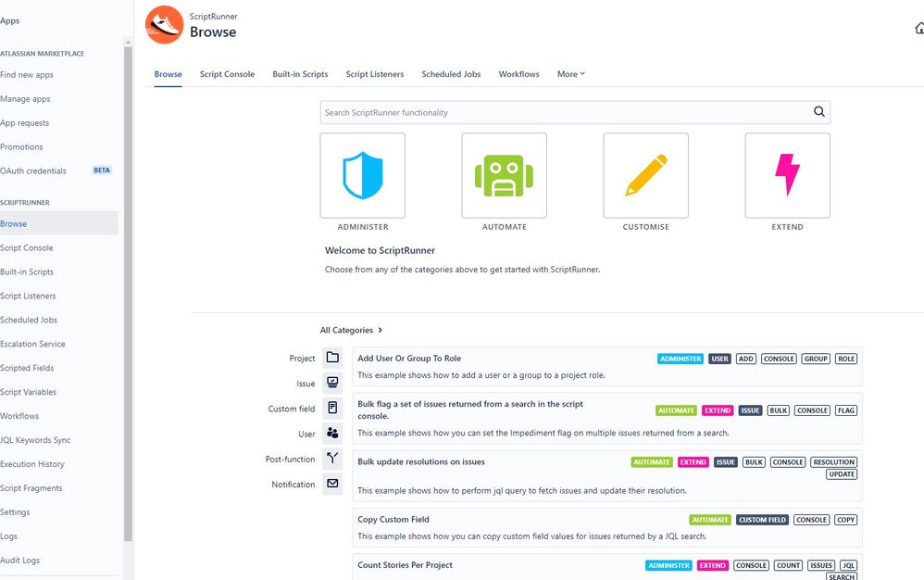Click the search magnifier icon
The height and width of the screenshot is (580, 924).
(x=819, y=112)
